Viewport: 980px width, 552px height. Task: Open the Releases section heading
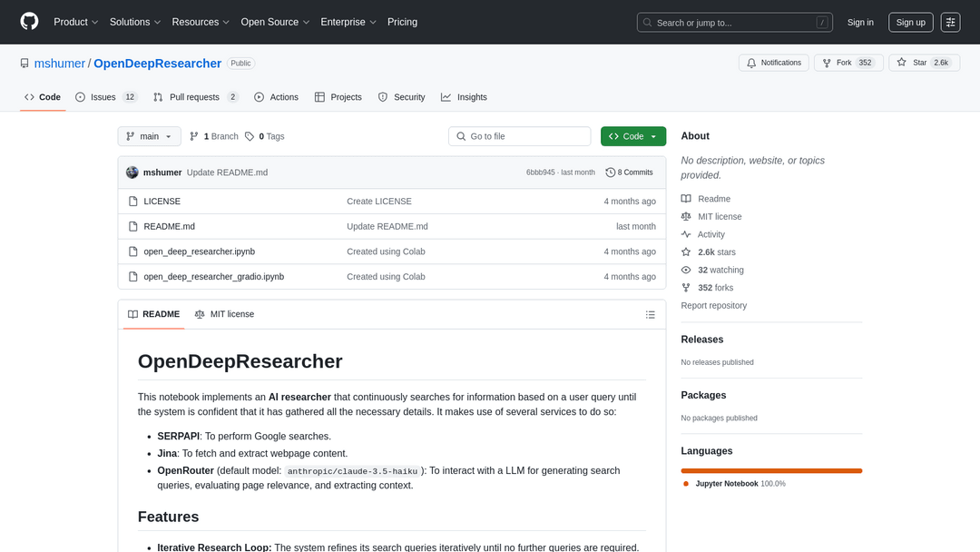tap(701, 340)
